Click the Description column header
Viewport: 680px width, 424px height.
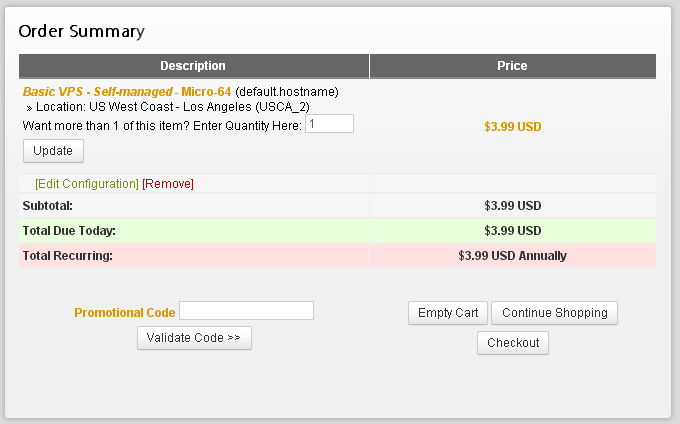[194, 66]
